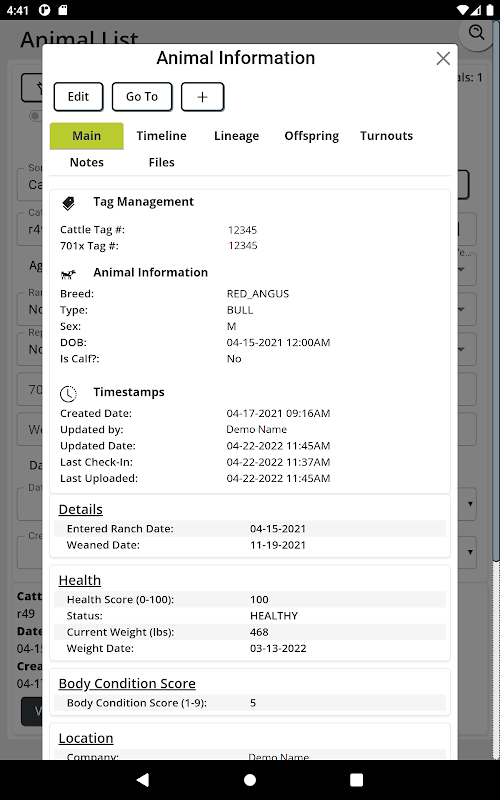500x800 pixels.
Task: Click the Details section heading
Action: click(x=81, y=509)
